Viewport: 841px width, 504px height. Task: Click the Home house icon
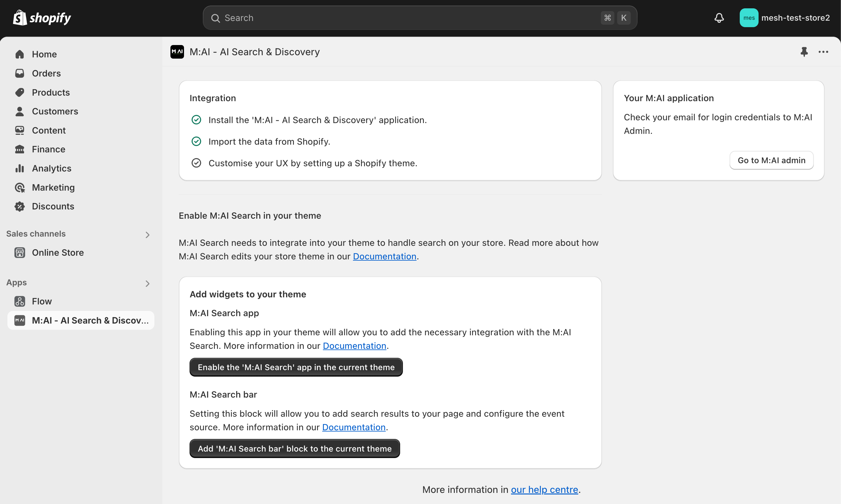20,54
